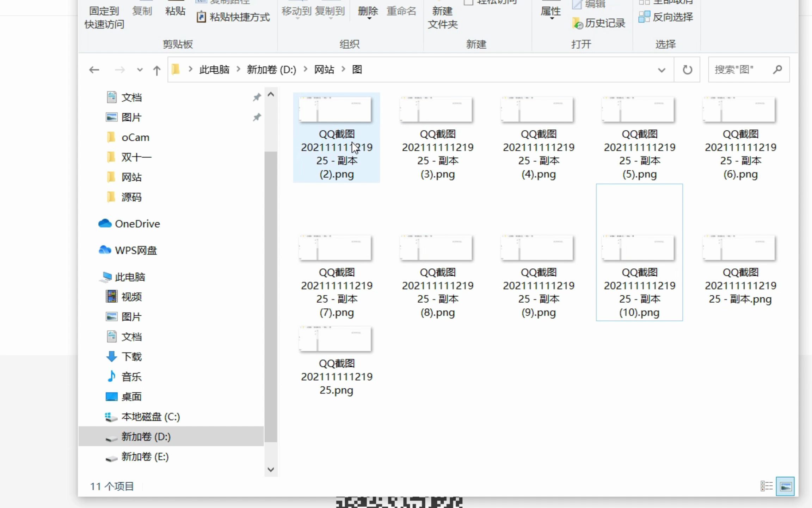Viewport: 812px width, 508px height.
Task: Switch to large icons view
Action: [785, 486]
